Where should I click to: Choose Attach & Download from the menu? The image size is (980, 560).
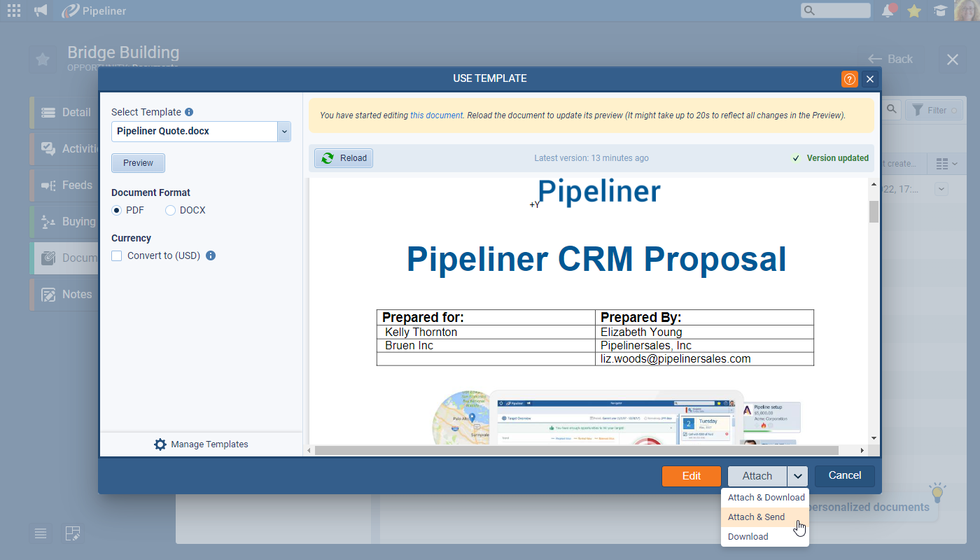coord(766,498)
